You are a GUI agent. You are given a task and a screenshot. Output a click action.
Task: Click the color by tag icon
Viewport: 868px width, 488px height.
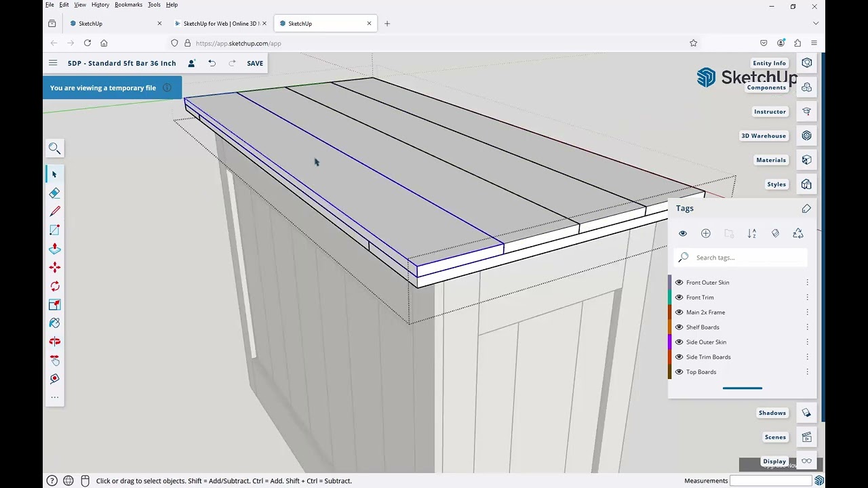775,233
